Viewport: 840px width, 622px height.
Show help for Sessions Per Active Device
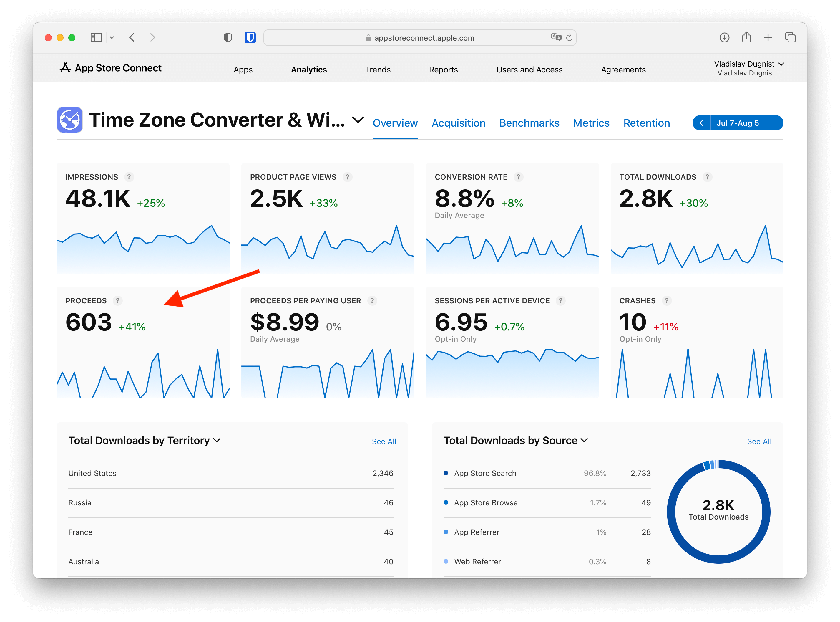[x=560, y=300]
